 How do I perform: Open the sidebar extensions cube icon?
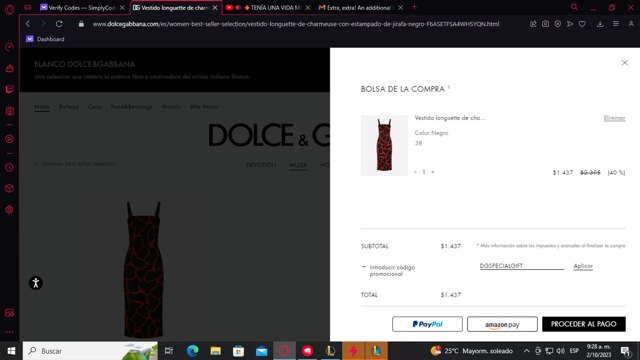point(9,188)
